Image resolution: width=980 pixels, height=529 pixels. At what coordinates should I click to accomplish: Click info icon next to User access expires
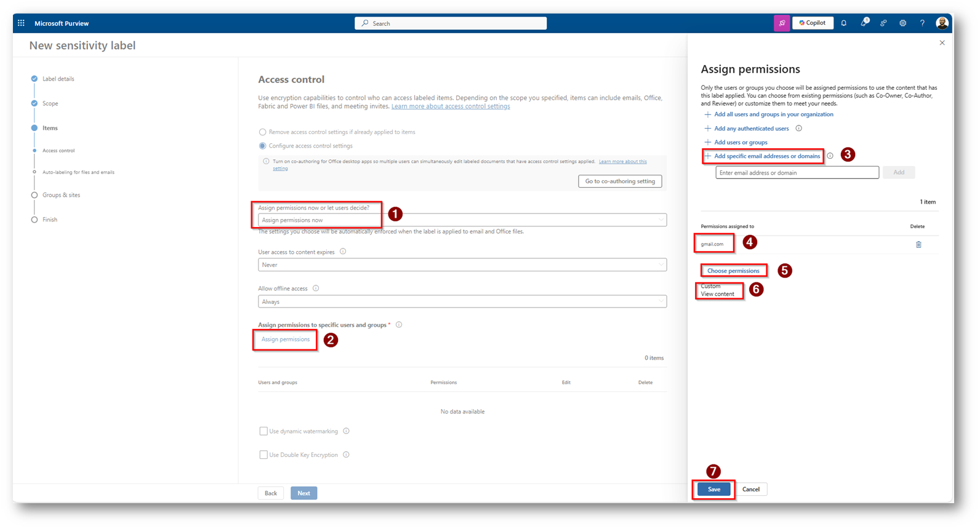coord(343,252)
